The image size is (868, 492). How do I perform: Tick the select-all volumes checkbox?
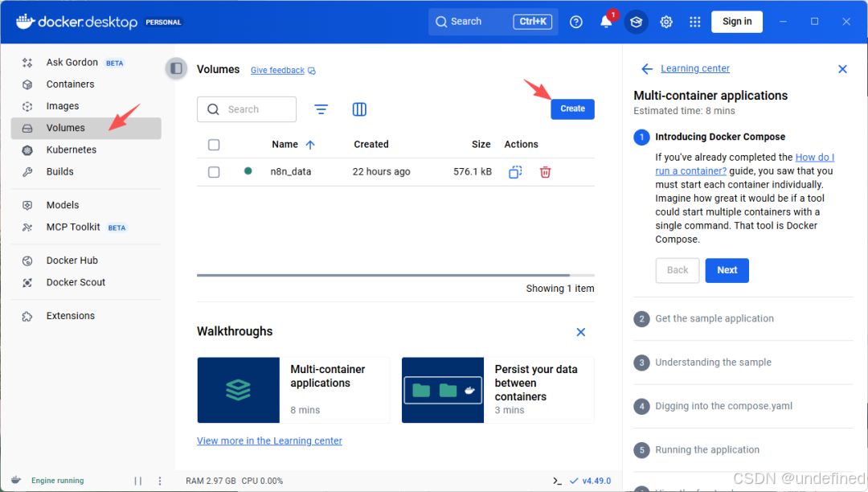214,145
